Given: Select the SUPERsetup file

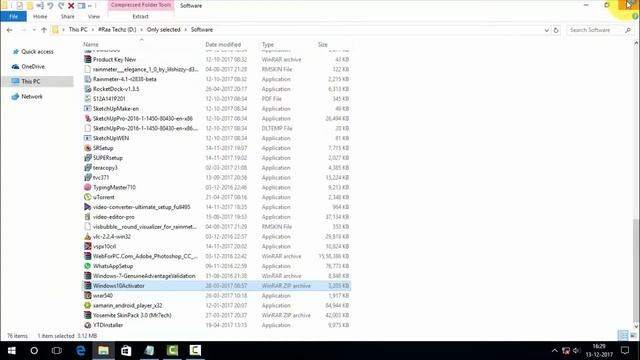Looking at the screenshot, I should pos(217,158).
